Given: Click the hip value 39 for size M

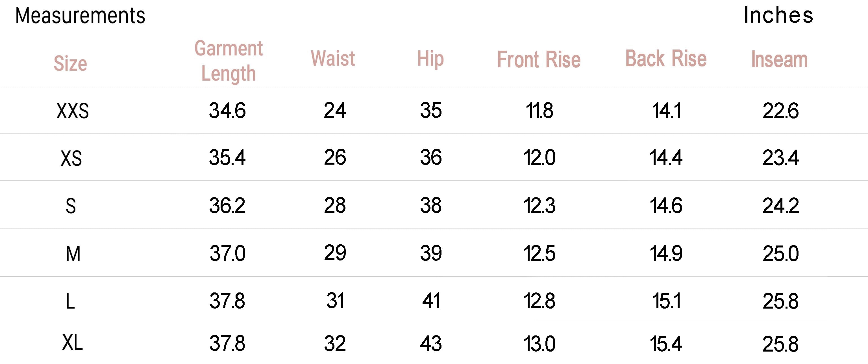Looking at the screenshot, I should (x=431, y=253).
